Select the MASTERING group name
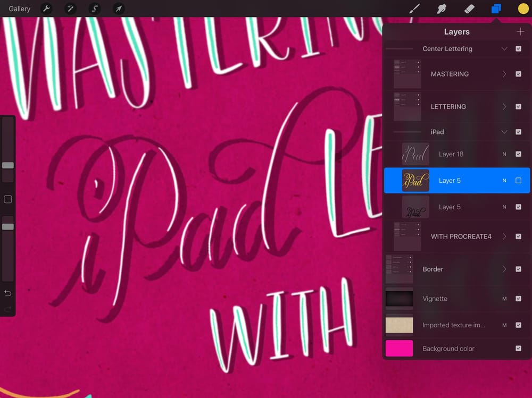Screen dimensions: 532x398 pyautogui.click(x=450, y=74)
